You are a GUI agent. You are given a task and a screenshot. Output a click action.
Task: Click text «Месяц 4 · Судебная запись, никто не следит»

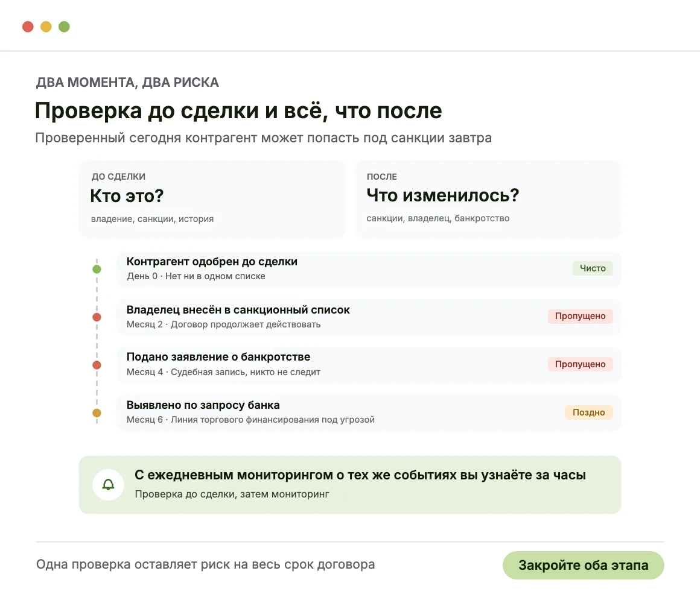pyautogui.click(x=224, y=372)
